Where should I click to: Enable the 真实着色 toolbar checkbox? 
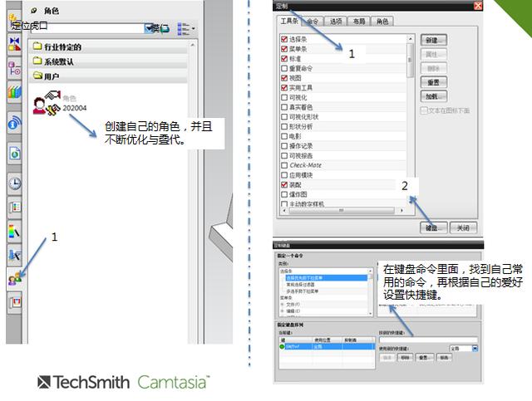pos(284,107)
